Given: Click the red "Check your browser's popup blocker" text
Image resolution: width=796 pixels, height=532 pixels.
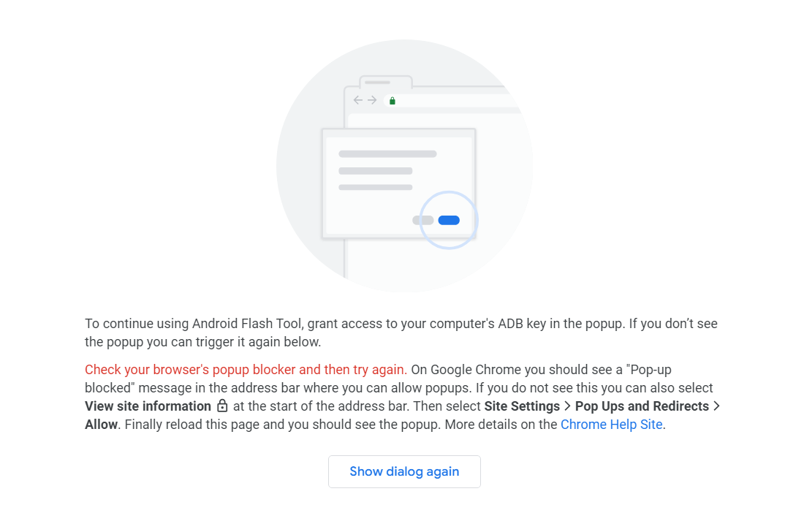Looking at the screenshot, I should 245,370.
